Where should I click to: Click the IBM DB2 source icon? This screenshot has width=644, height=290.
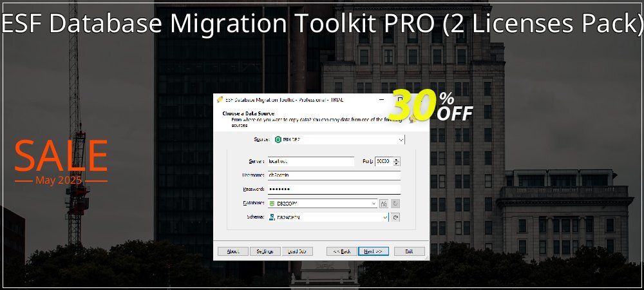[x=278, y=140]
